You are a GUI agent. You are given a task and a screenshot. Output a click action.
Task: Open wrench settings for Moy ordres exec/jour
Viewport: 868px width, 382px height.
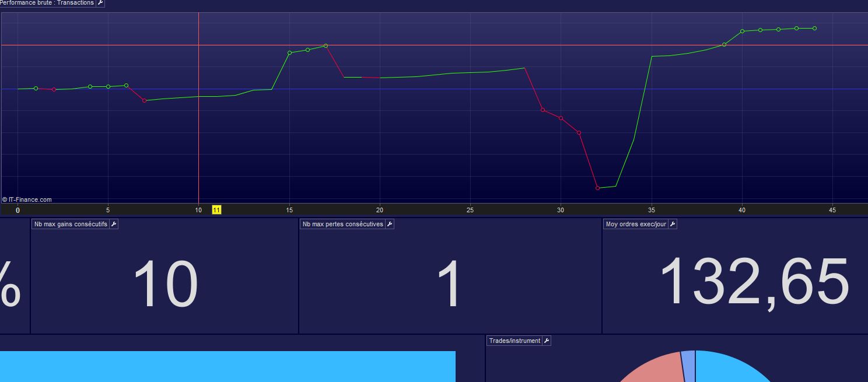673,224
